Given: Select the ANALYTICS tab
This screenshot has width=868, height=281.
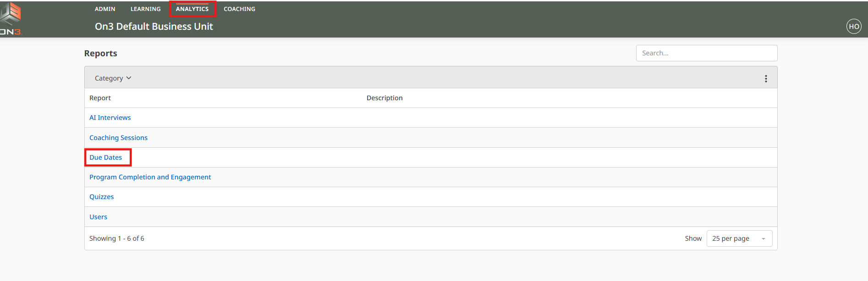Looking at the screenshot, I should pos(192,9).
